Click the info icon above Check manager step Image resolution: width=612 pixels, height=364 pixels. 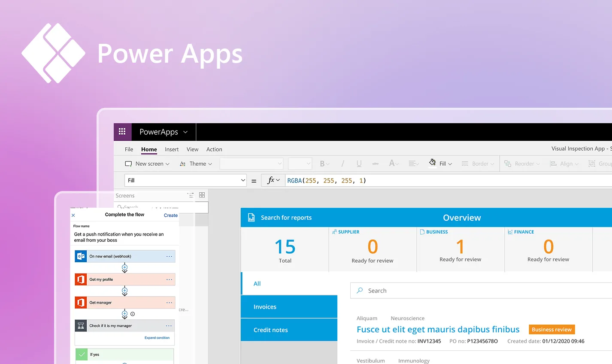(x=133, y=314)
